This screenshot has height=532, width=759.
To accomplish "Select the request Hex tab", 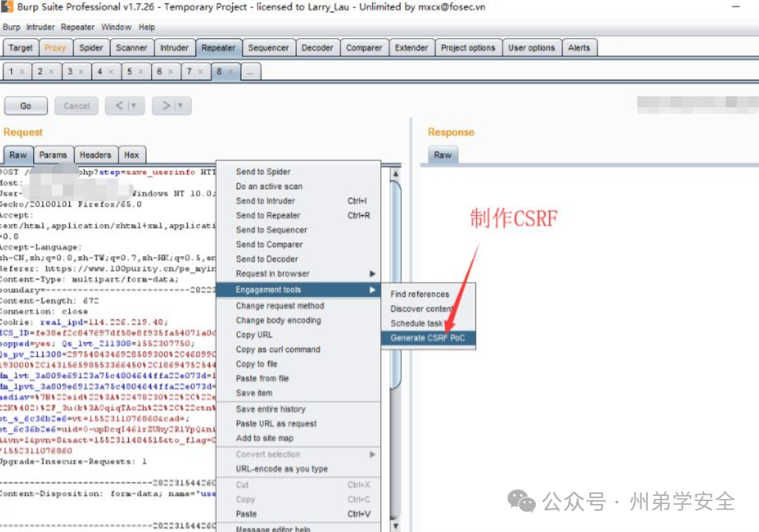I will 132,155.
